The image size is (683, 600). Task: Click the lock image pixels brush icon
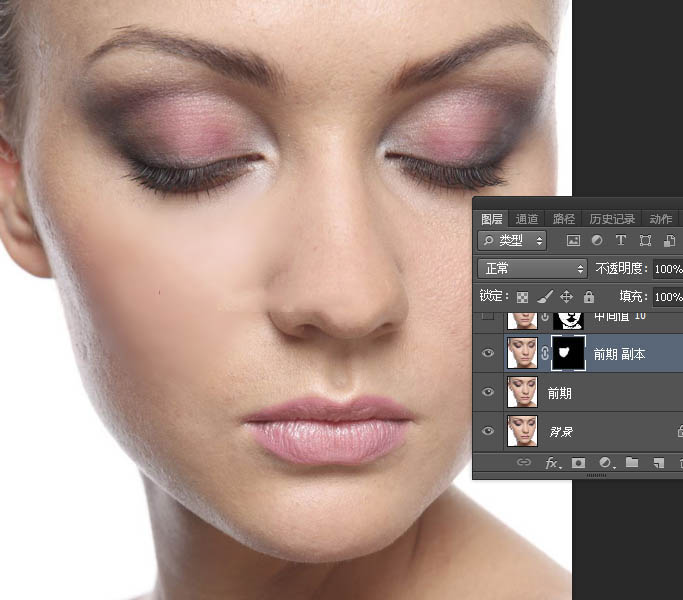pos(545,297)
